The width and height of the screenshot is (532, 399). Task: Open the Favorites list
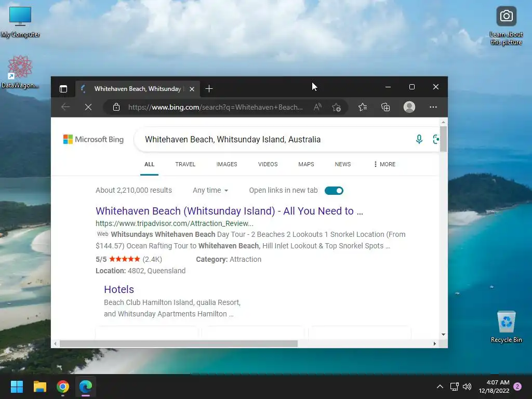pyautogui.click(x=362, y=107)
